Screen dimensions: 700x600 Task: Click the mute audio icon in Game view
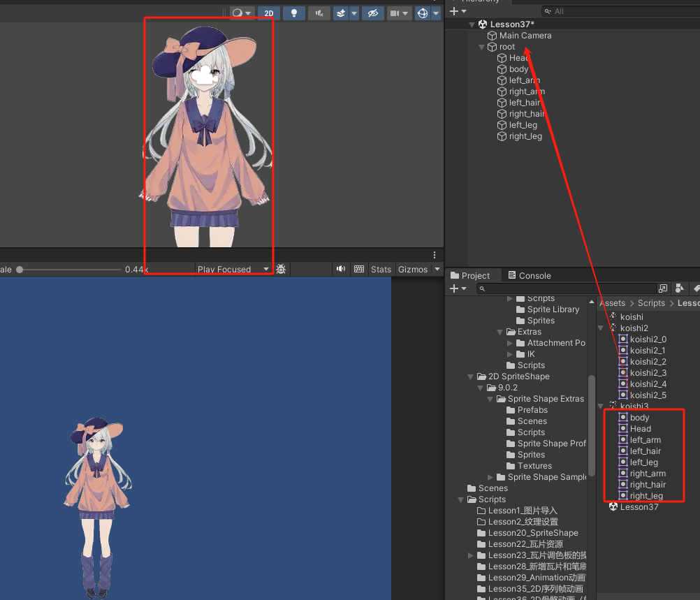coord(340,269)
